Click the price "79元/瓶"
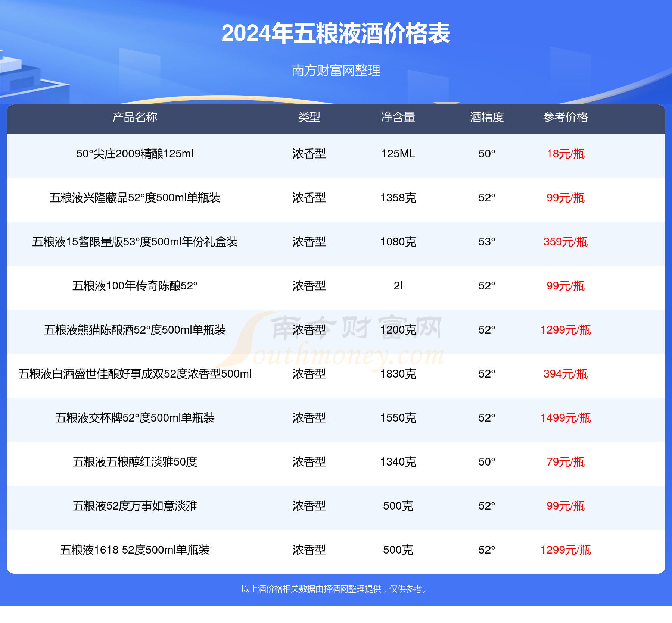 pyautogui.click(x=566, y=462)
